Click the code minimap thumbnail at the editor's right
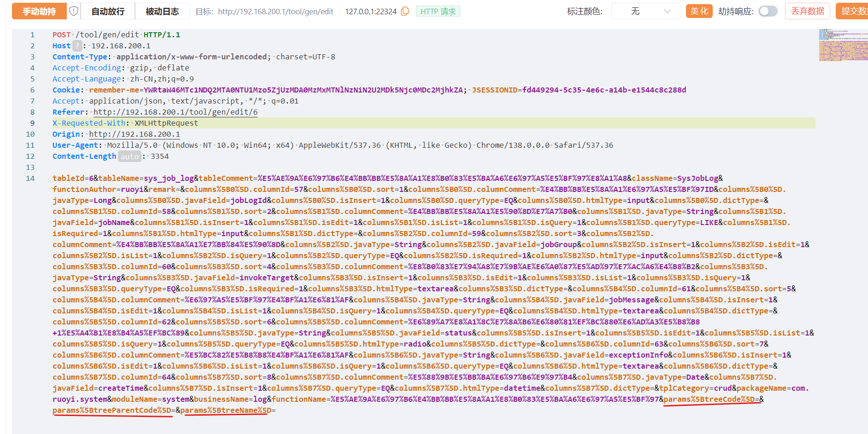The image size is (868, 434). click(843, 45)
